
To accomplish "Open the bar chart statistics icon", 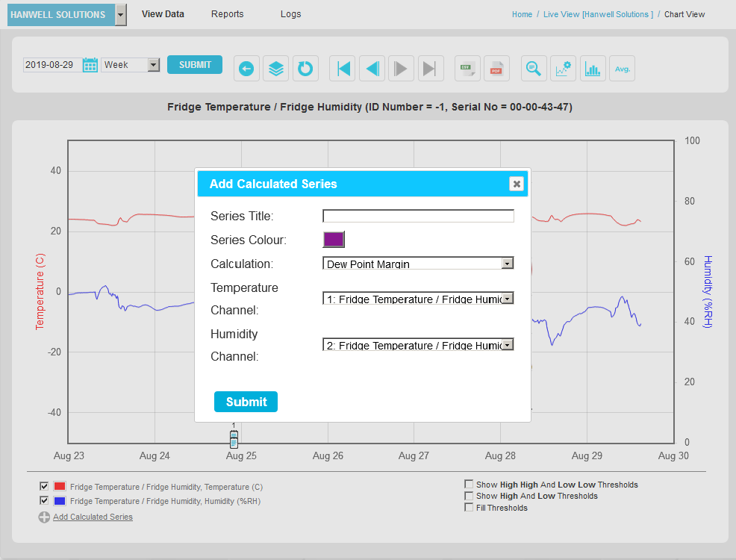I will point(593,69).
